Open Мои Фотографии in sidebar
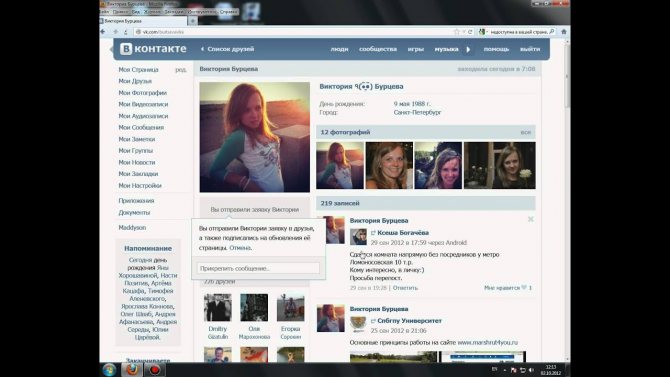The image size is (670, 377). pos(142,93)
